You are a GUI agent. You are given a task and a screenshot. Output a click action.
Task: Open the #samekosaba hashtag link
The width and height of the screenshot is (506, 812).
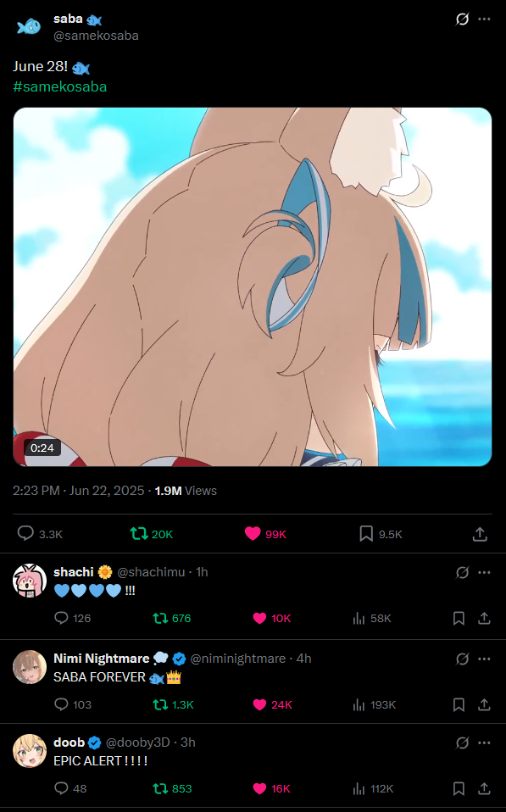click(60, 86)
